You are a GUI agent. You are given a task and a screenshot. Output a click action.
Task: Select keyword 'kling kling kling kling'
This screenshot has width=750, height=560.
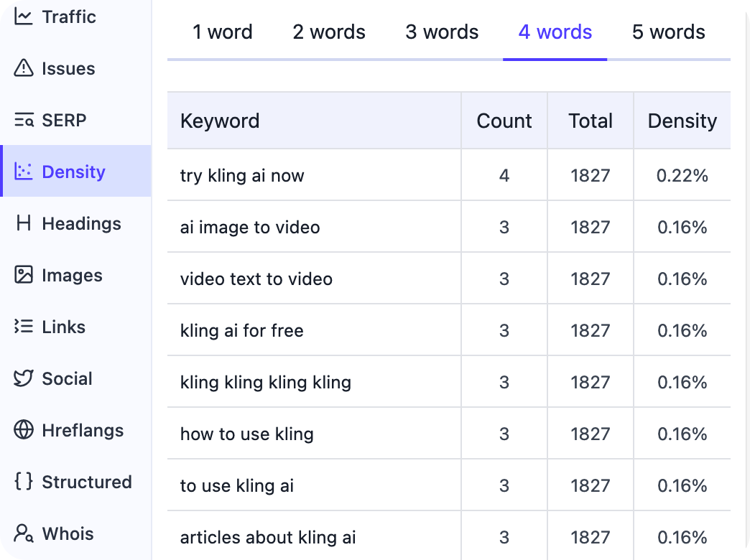click(266, 382)
